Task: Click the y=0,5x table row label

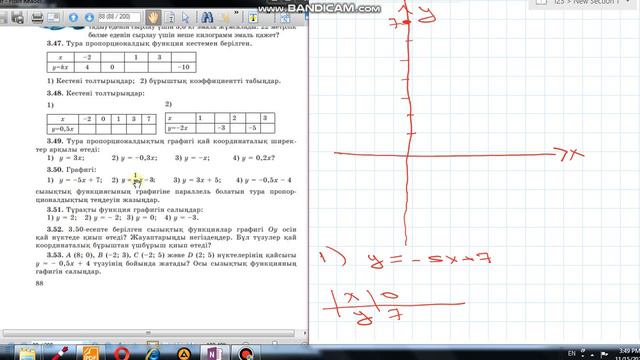Action: tap(62, 129)
